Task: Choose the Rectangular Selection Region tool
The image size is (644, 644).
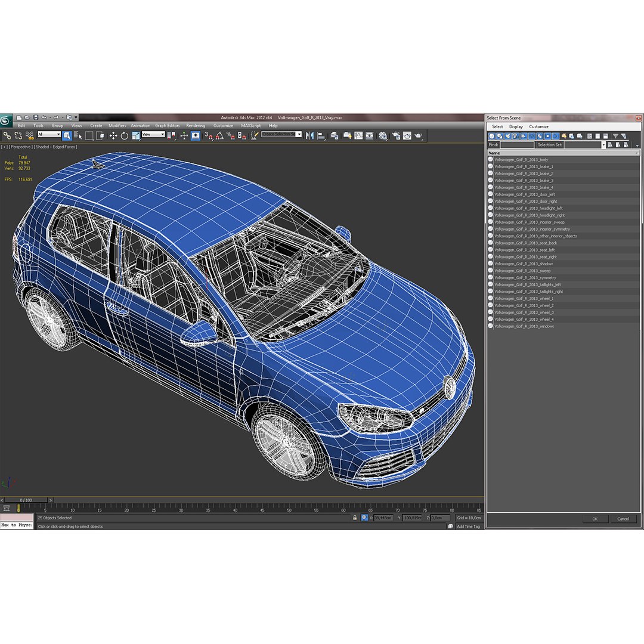Action: click(x=89, y=135)
